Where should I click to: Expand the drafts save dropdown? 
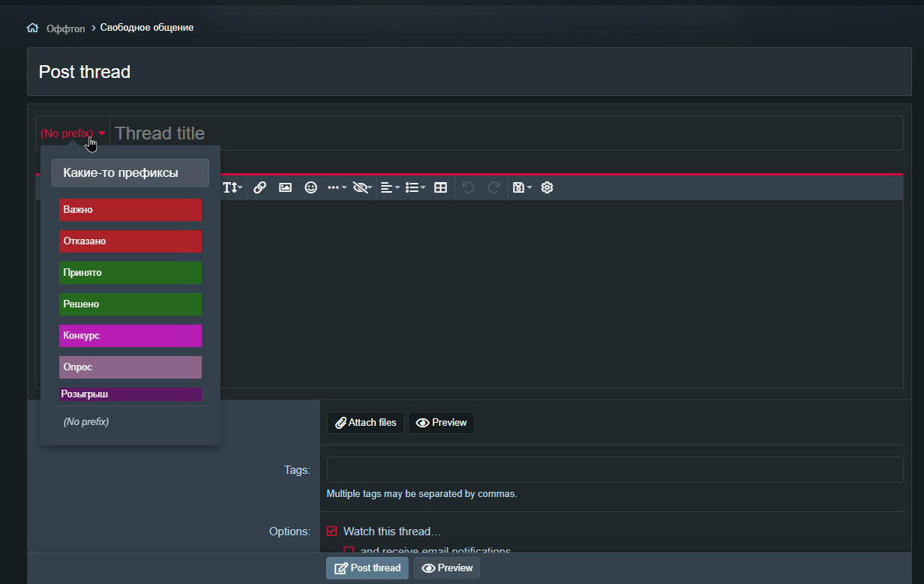click(521, 187)
